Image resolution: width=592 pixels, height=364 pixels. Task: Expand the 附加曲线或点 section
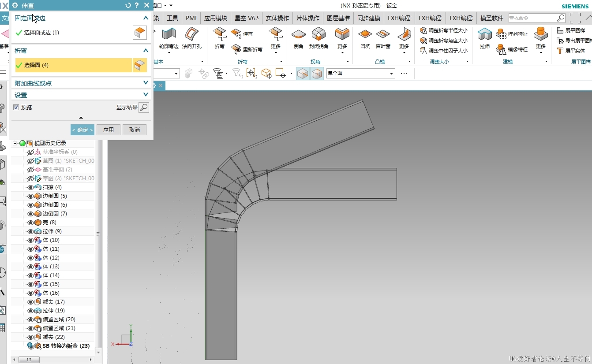[x=146, y=83]
